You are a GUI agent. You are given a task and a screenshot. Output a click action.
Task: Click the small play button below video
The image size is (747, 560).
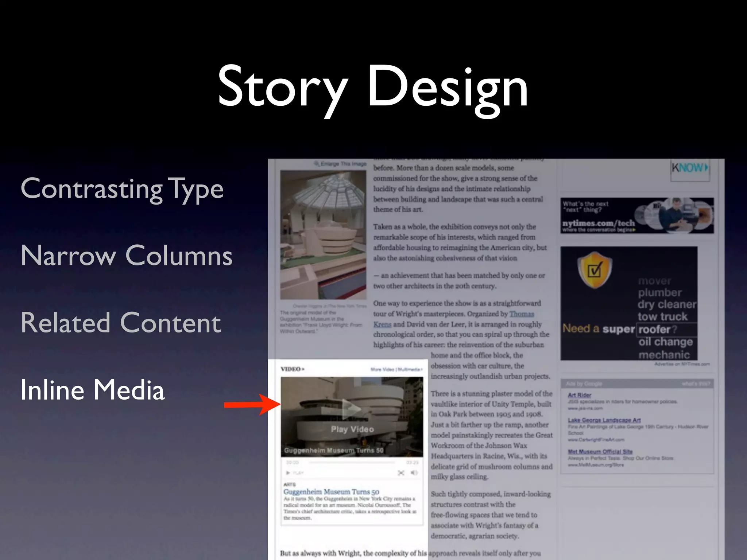coord(288,473)
